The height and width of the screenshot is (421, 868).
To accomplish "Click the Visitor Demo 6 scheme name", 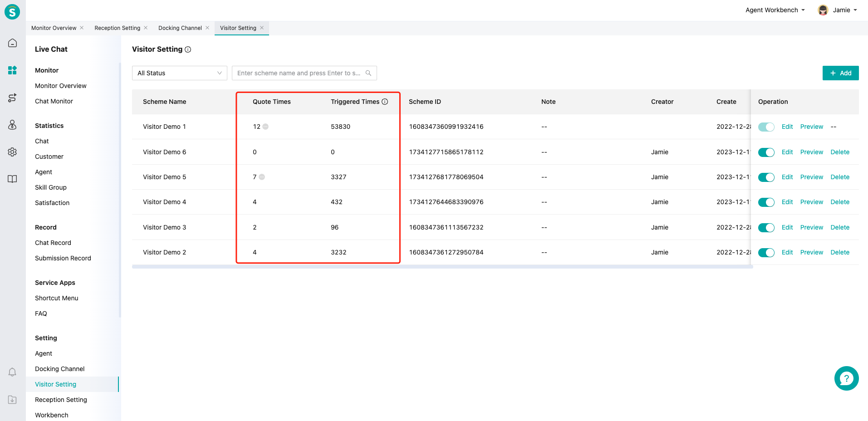I will click(164, 152).
